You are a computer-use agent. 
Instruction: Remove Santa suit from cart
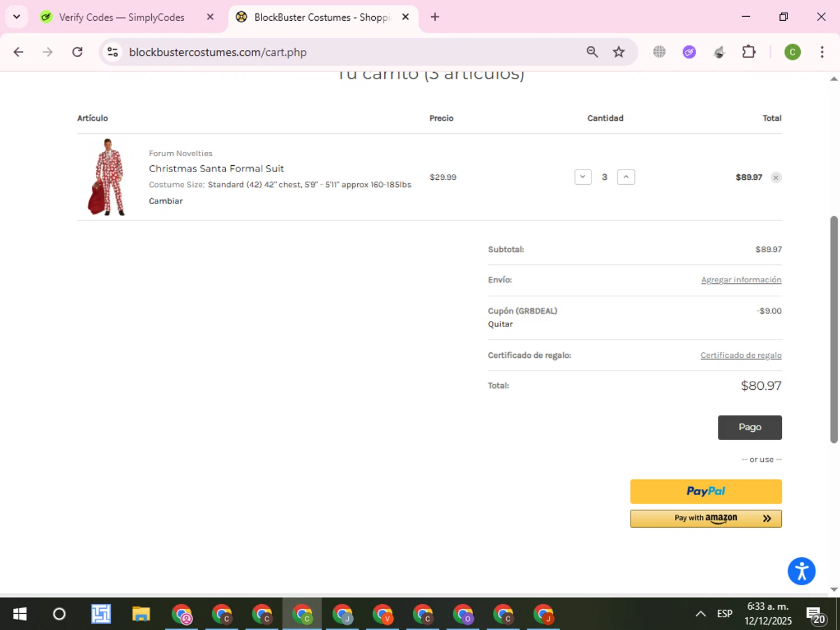point(776,178)
